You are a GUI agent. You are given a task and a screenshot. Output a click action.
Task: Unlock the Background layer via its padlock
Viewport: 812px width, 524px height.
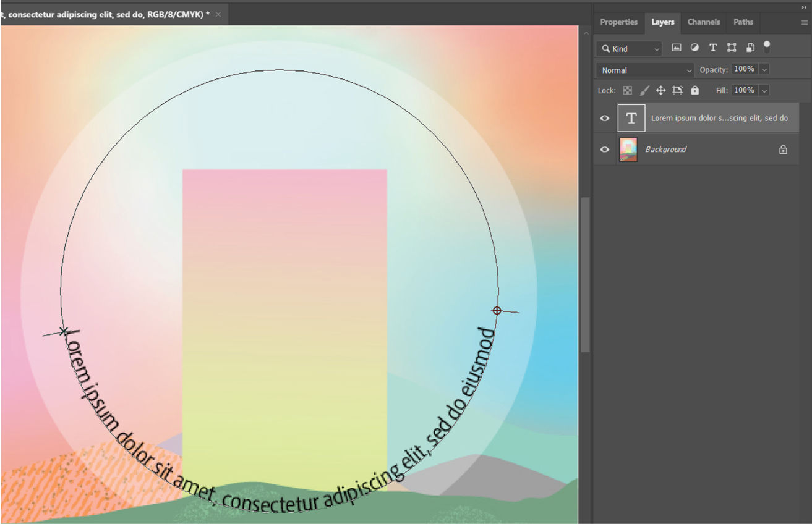[x=783, y=149]
